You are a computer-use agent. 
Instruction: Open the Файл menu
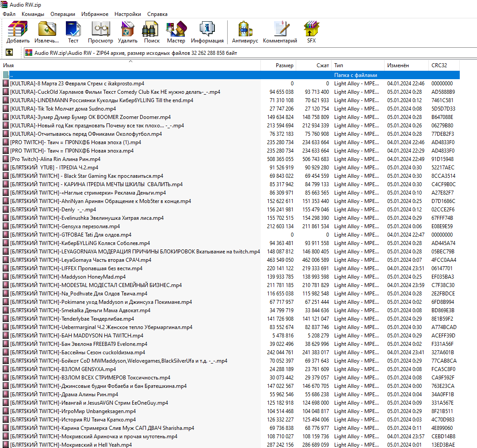tap(9, 14)
